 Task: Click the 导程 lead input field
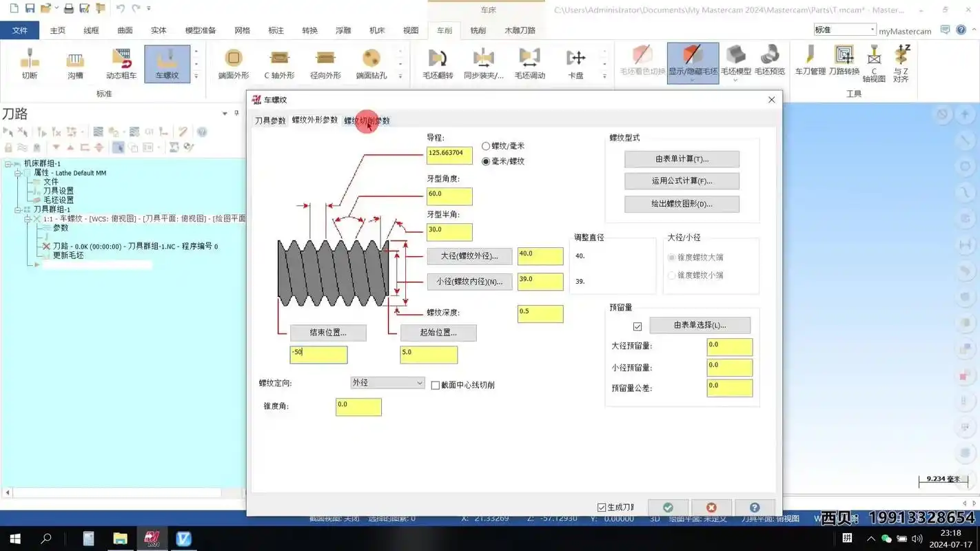(449, 155)
